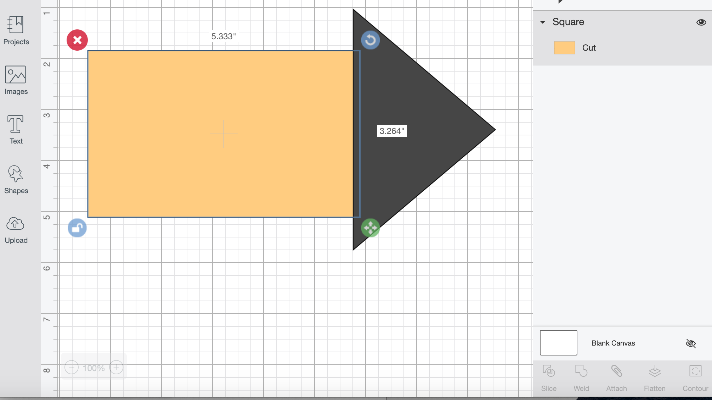The image size is (712, 400).
Task: Click the green resize handle
Action: pos(371,227)
